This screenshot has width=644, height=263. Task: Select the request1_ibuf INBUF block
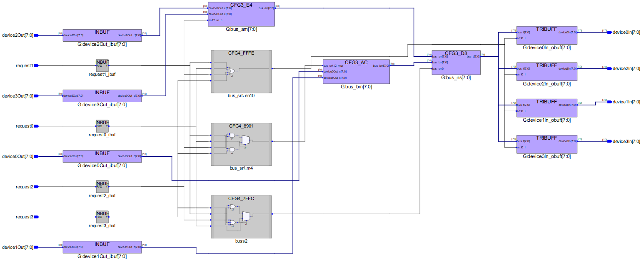tap(102, 65)
